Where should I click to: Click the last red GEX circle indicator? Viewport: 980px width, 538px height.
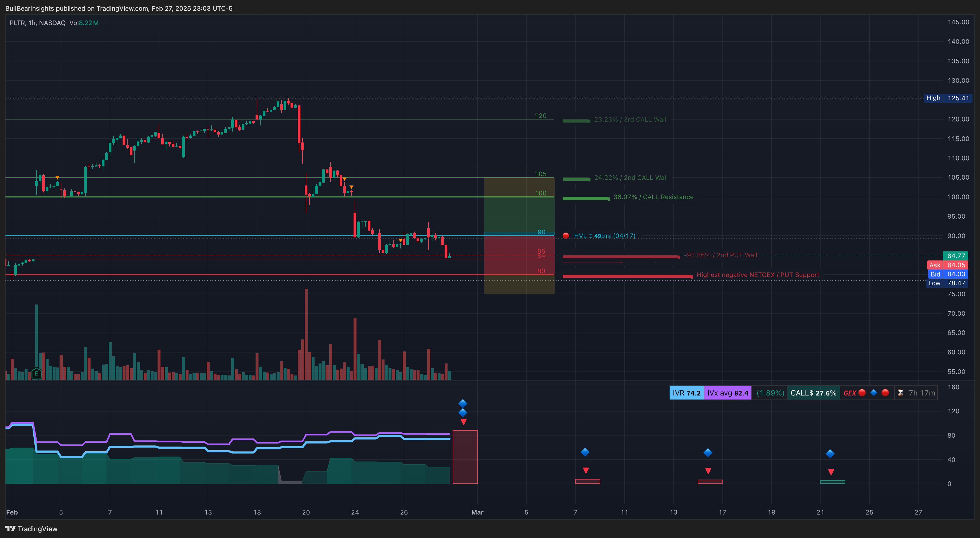point(885,393)
